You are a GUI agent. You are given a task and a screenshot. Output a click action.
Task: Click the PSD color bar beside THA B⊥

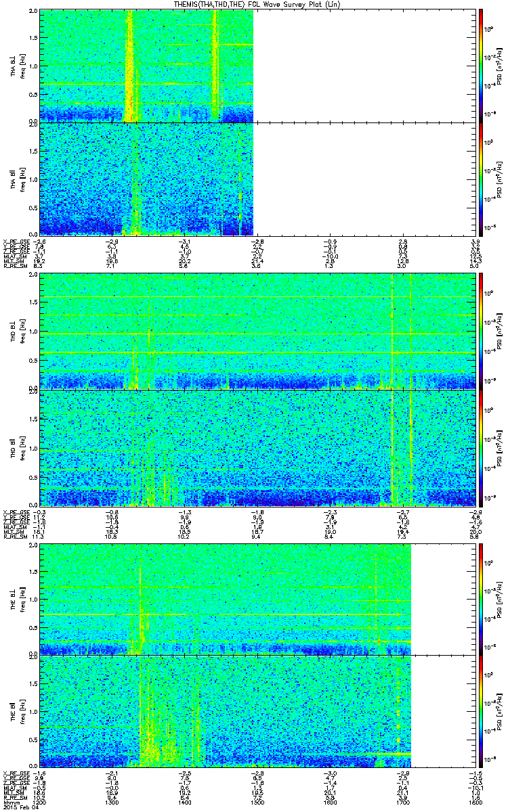(481, 66)
